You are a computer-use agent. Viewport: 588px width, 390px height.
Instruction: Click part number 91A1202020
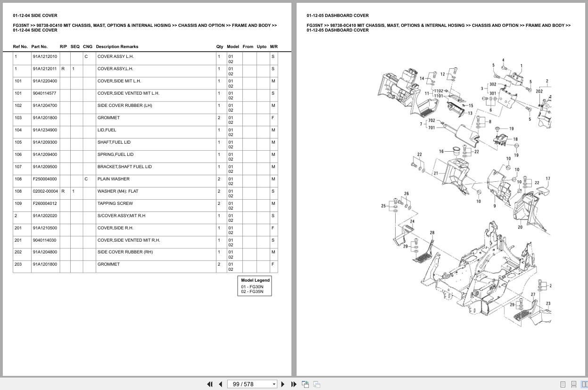coord(45,216)
